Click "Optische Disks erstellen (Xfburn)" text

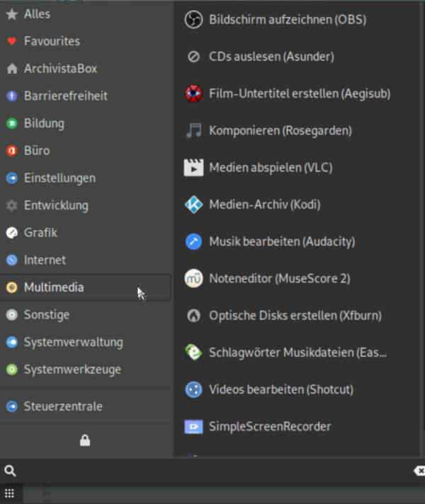point(295,315)
